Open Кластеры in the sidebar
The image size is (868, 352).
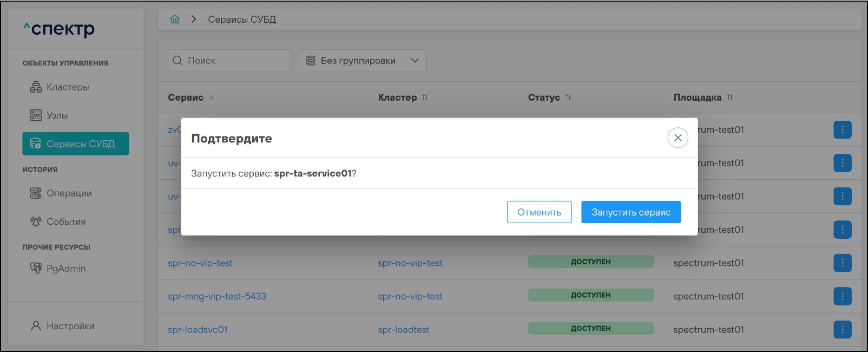[68, 87]
